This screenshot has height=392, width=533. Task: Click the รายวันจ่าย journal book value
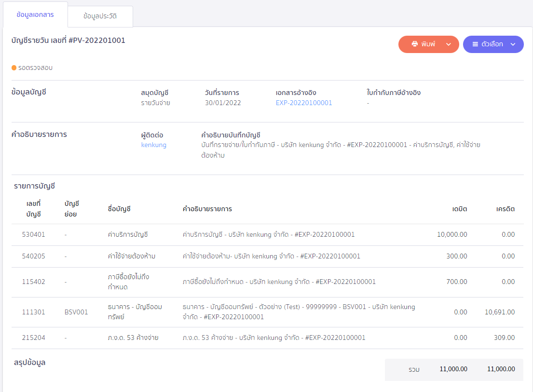coord(156,103)
